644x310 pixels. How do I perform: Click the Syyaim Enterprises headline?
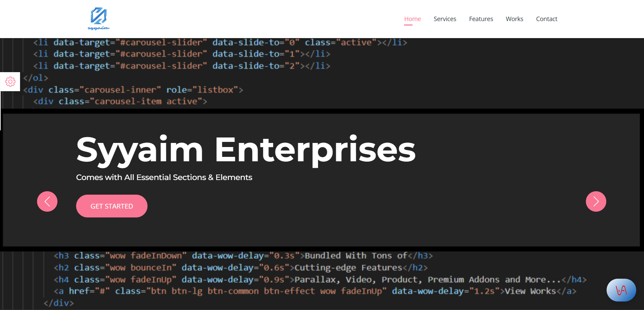(246, 150)
